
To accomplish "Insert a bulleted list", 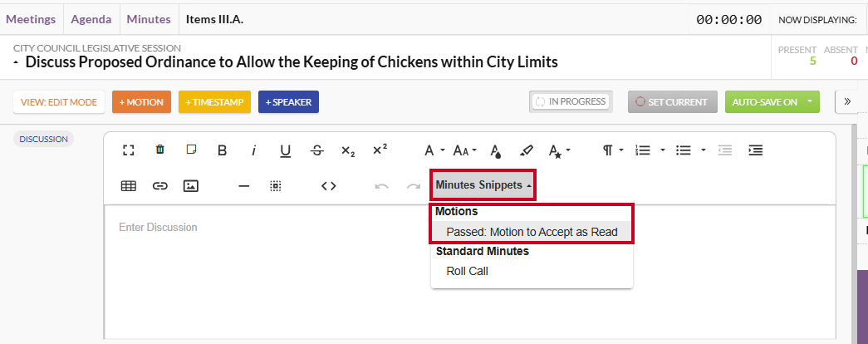I will [684, 150].
